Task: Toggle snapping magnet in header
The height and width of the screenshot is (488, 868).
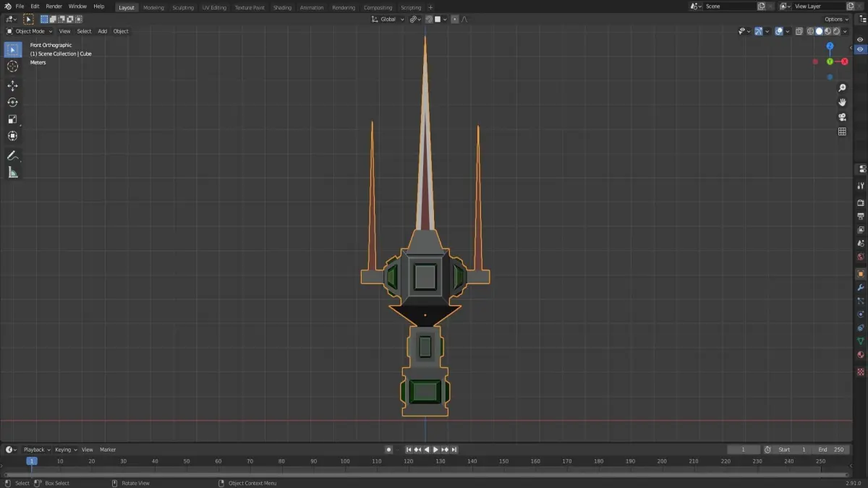Action: pyautogui.click(x=429, y=20)
